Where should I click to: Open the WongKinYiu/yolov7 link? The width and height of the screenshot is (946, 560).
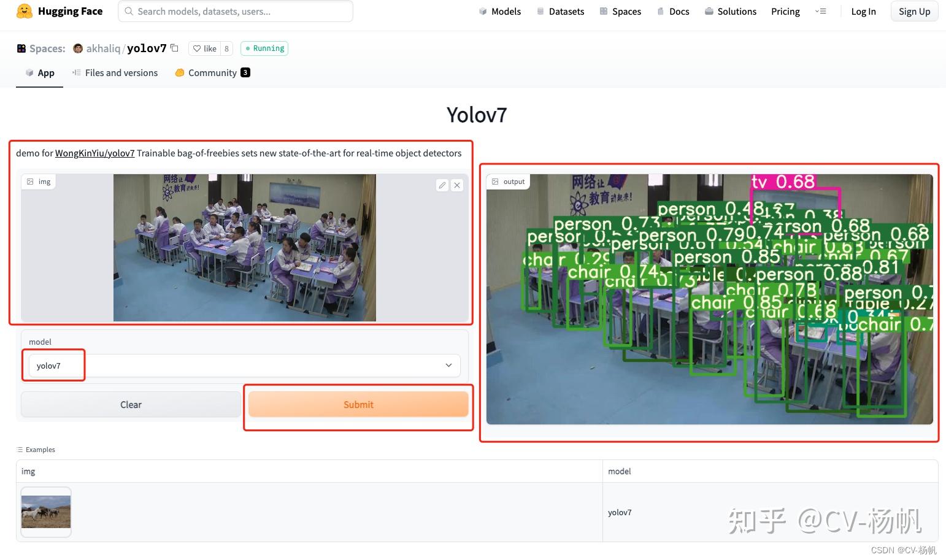pyautogui.click(x=94, y=153)
